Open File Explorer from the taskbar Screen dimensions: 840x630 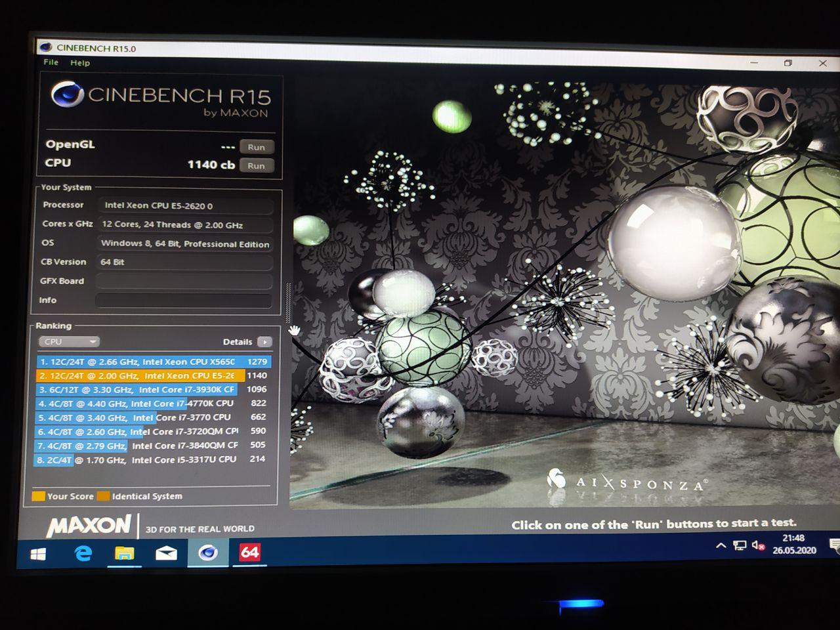click(x=125, y=553)
